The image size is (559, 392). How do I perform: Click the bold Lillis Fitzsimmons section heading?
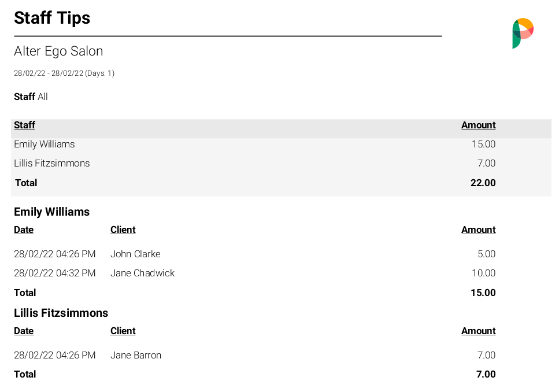pyautogui.click(x=61, y=313)
